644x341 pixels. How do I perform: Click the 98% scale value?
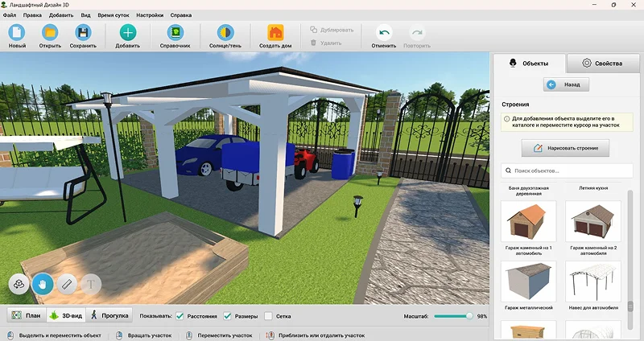482,316
